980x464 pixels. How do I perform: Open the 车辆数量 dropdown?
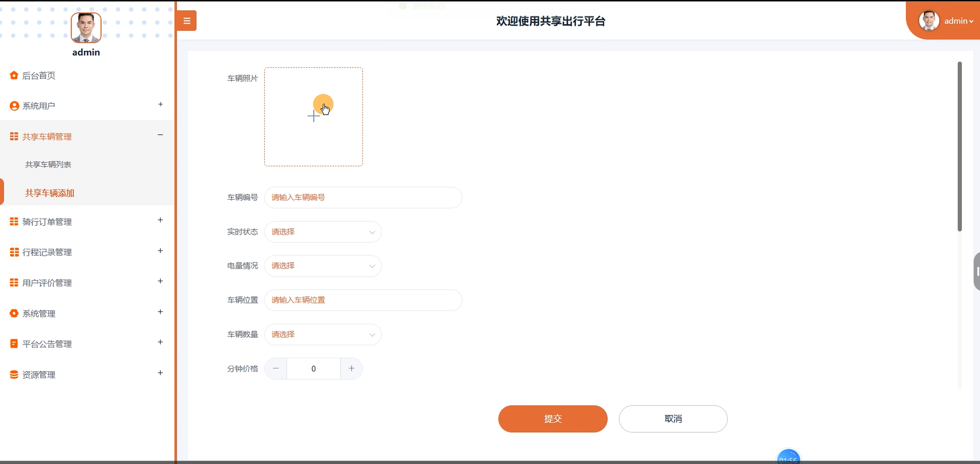click(323, 335)
